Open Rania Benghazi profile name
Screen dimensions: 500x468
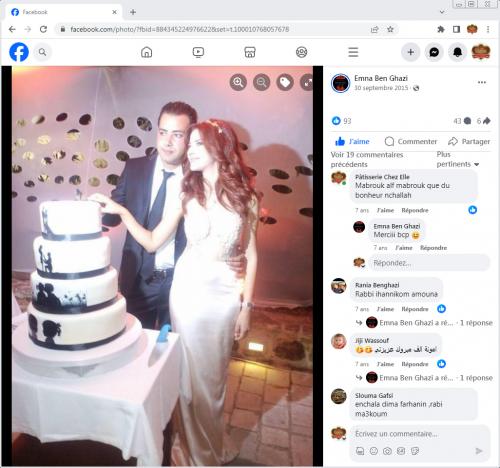click(x=377, y=285)
